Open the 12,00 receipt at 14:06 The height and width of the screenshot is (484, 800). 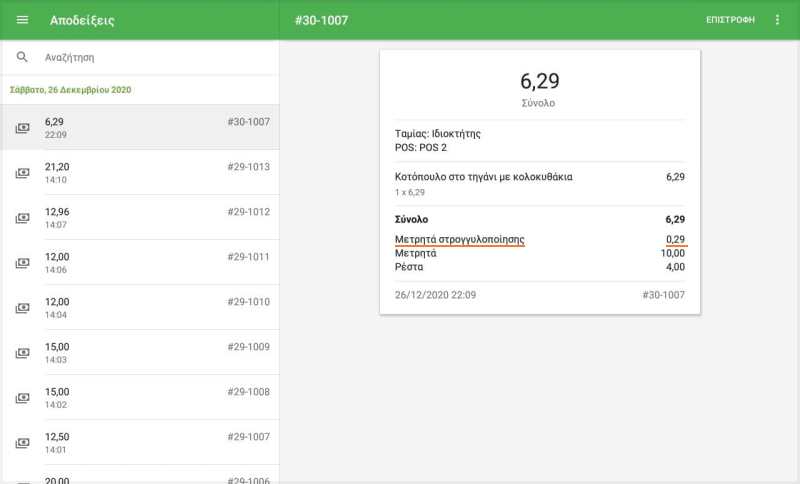[x=140, y=263]
